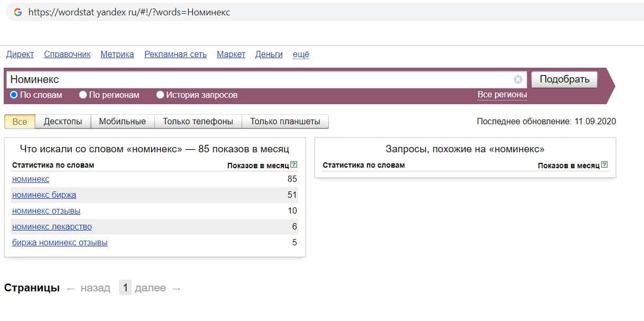Viewport: 644px width, 321px height.
Task: Click the "Запросы, похожие на «номинекс»" heading
Action: 465,149
